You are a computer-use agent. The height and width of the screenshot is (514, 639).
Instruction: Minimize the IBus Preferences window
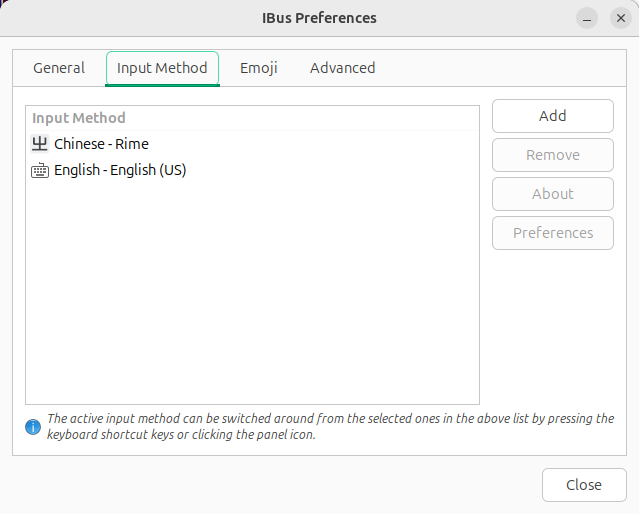pyautogui.click(x=587, y=18)
